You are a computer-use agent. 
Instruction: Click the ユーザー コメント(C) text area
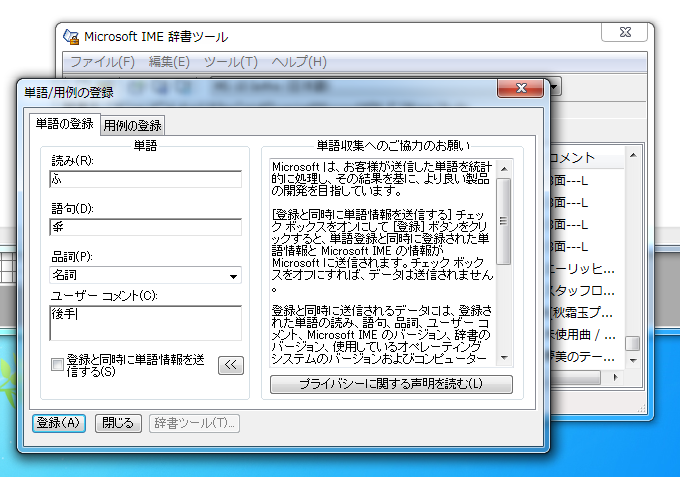pyautogui.click(x=146, y=323)
